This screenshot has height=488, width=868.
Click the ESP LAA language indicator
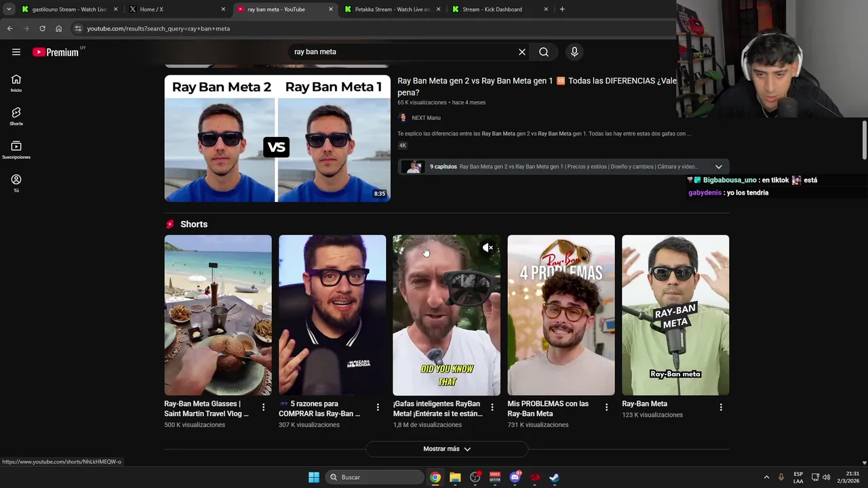click(798, 477)
